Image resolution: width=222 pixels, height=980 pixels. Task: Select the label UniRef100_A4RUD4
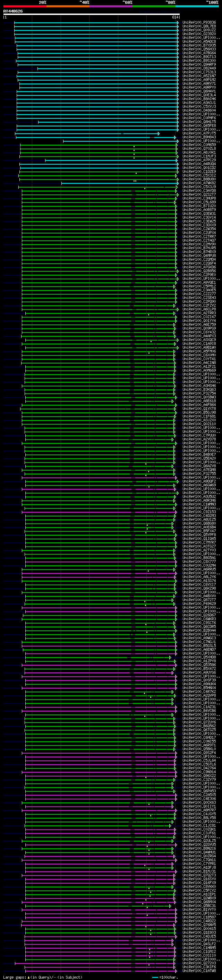click(x=199, y=164)
